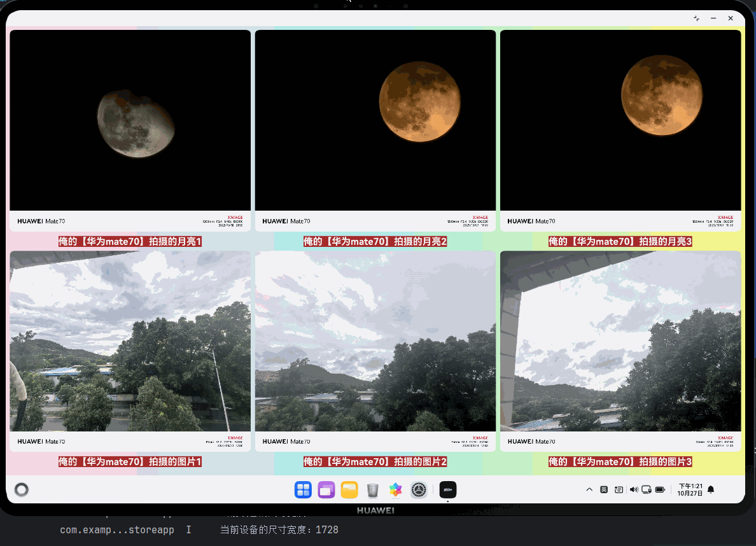Open the purple multitasking app in the dock
Screen dimensions: 756x546
coord(326,490)
